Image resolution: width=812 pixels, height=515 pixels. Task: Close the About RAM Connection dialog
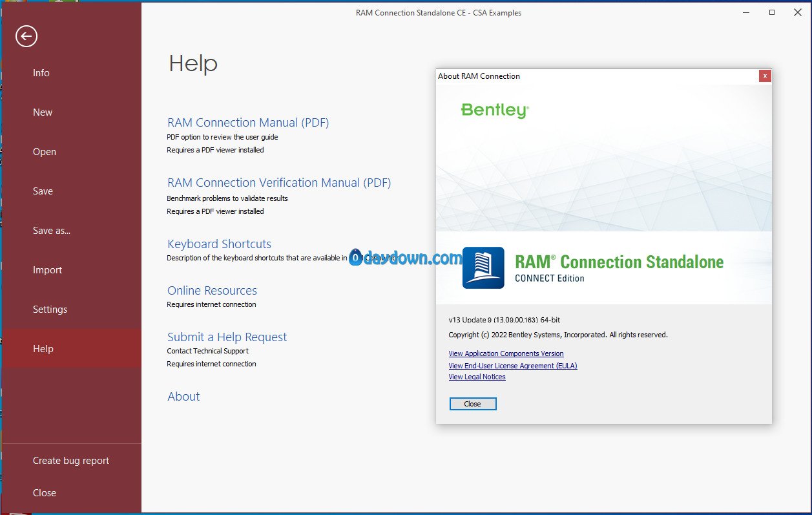(x=765, y=76)
